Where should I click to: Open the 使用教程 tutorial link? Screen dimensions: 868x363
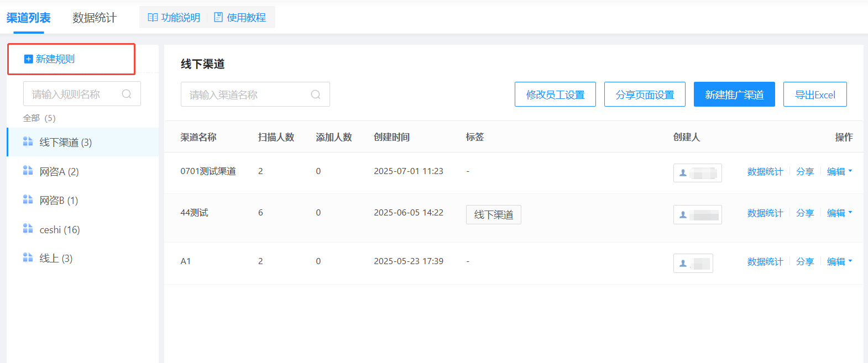(240, 18)
